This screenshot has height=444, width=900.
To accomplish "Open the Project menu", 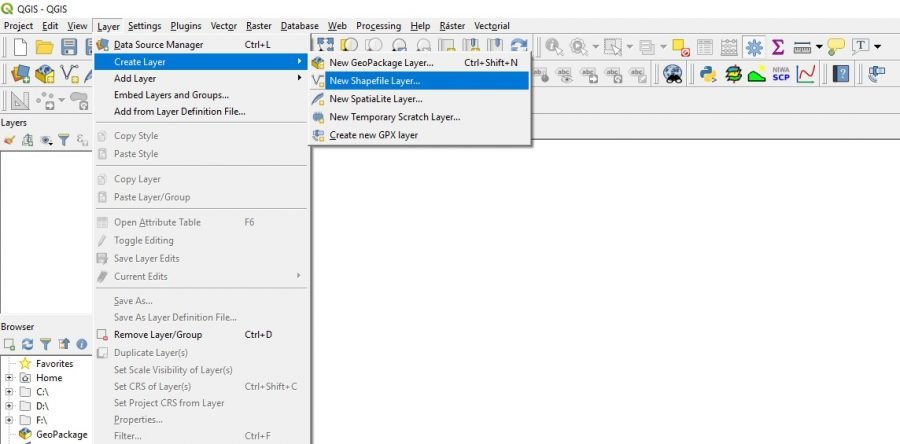I will pos(18,26).
